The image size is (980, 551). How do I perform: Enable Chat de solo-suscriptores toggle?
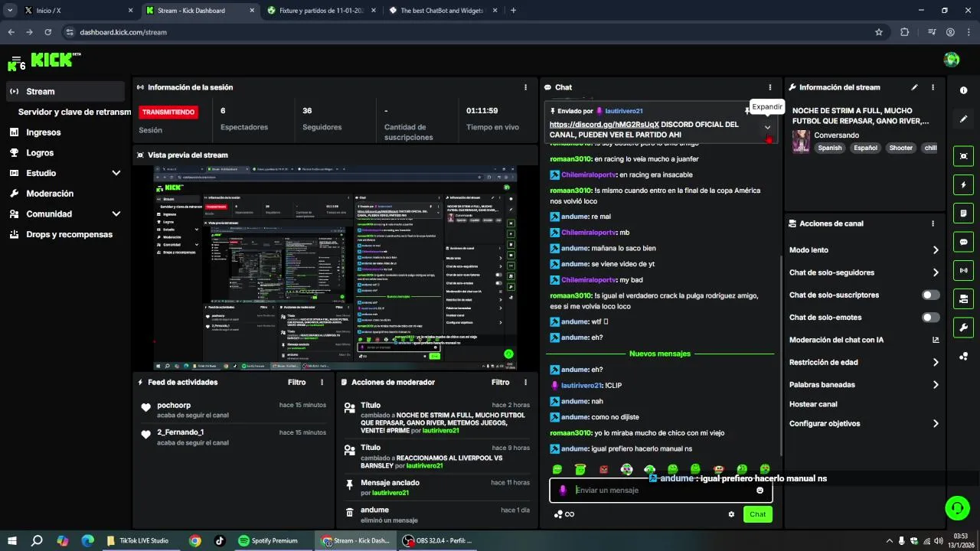pos(930,295)
